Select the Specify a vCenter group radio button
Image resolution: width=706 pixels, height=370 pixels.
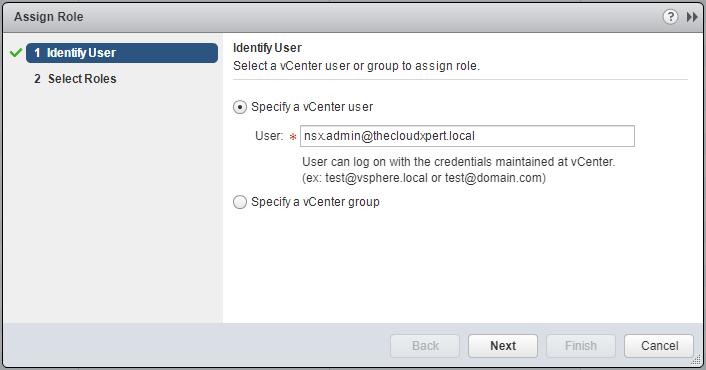tap(240, 202)
